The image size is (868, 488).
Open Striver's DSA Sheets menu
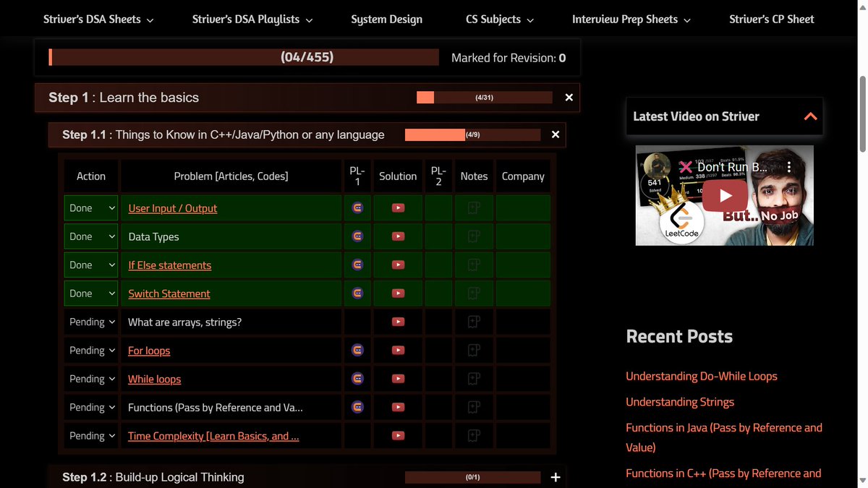coord(98,20)
